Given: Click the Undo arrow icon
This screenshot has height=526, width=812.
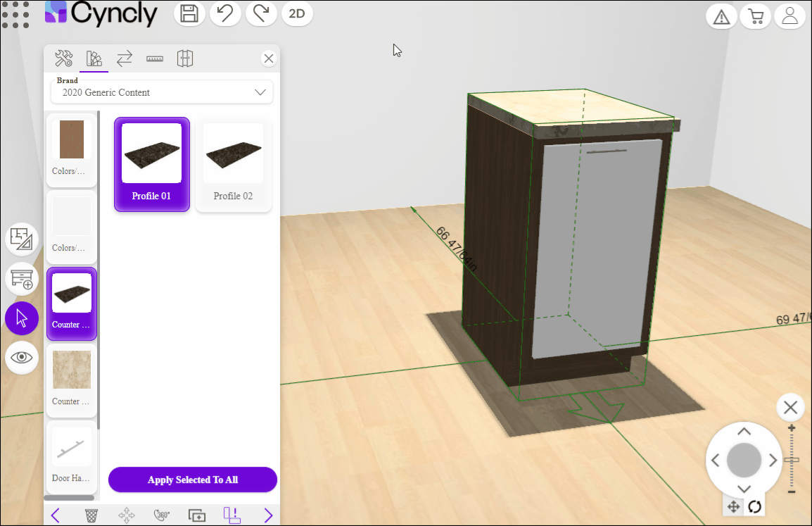Looking at the screenshot, I should (x=225, y=14).
